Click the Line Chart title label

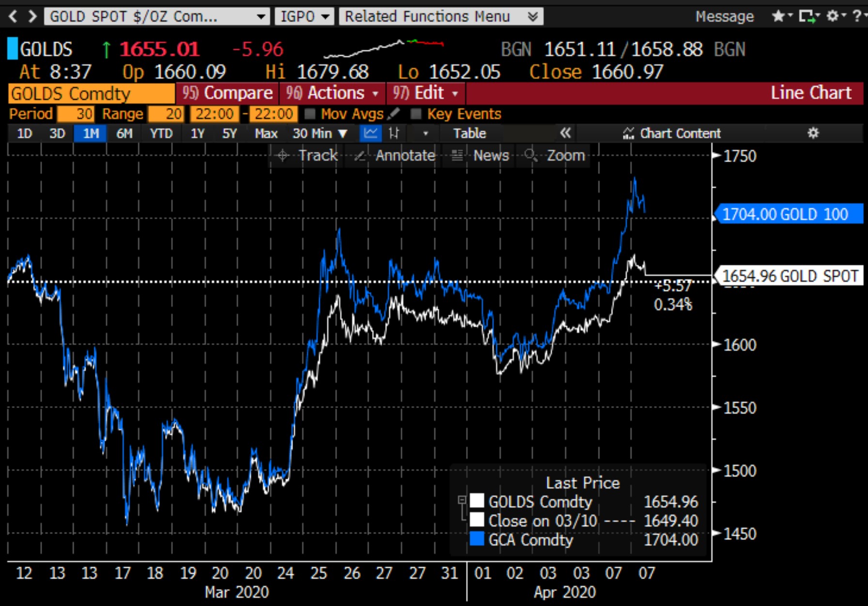[x=811, y=92]
